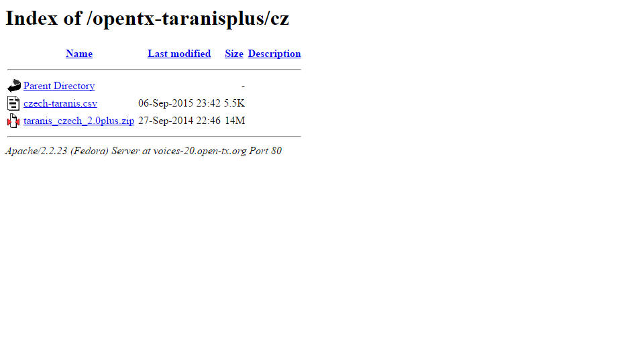Click the Apache server footer text
This screenshot has height=362, width=644.
144,151
